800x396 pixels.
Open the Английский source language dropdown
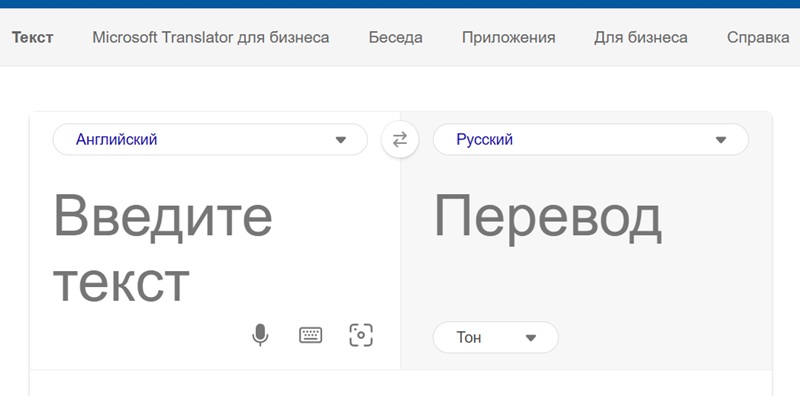[210, 139]
